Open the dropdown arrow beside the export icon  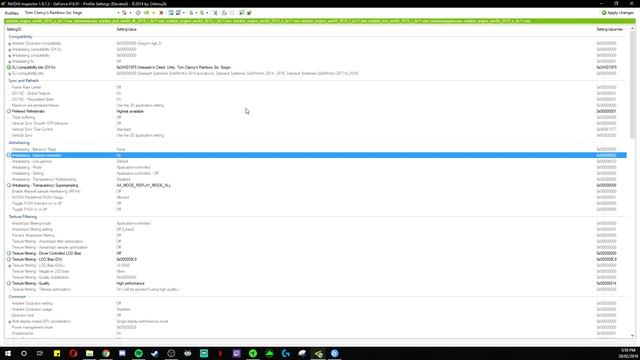point(196,13)
